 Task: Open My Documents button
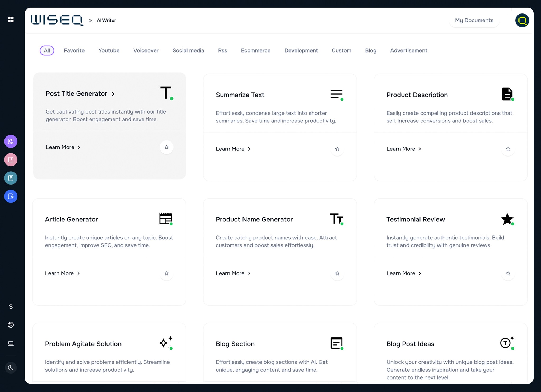pos(474,20)
